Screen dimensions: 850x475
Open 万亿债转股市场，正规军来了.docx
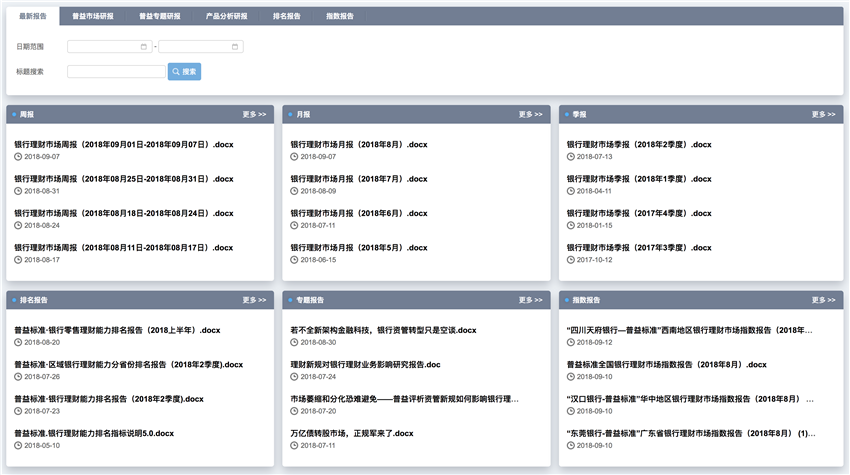click(351, 433)
